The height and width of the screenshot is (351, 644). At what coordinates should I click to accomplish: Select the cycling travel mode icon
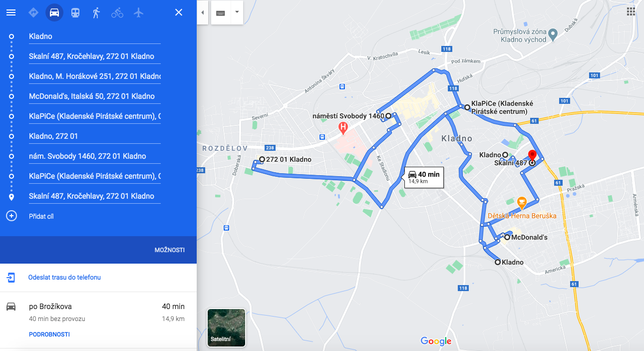point(117,12)
